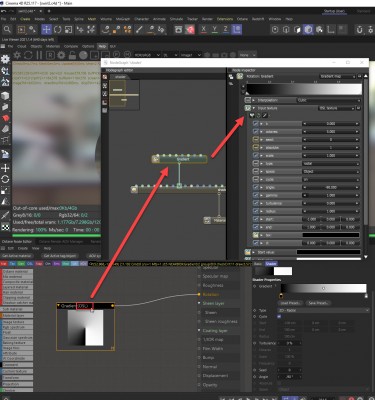
Task: Toggle the scale pin checkbox in Node inspector
Action: click(x=256, y=156)
